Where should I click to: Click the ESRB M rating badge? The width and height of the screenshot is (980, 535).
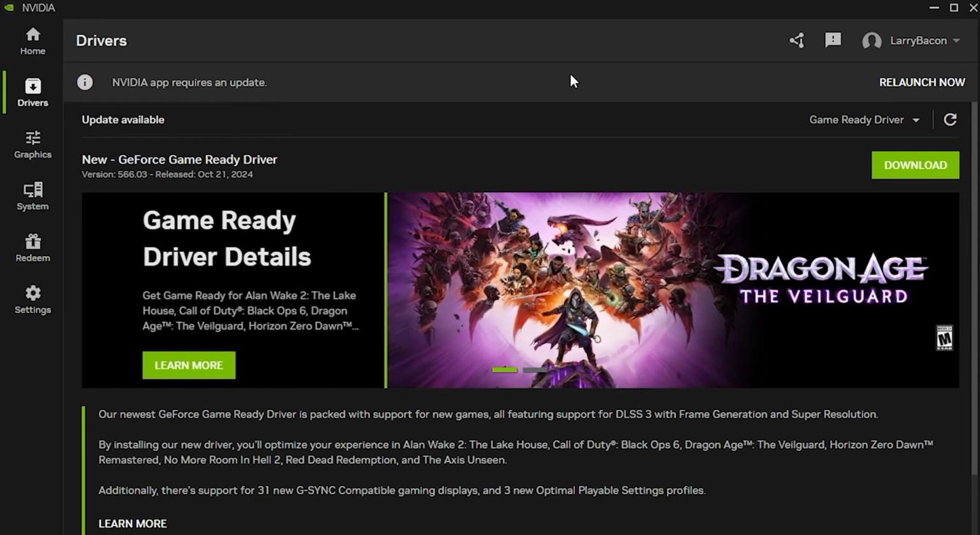click(944, 338)
